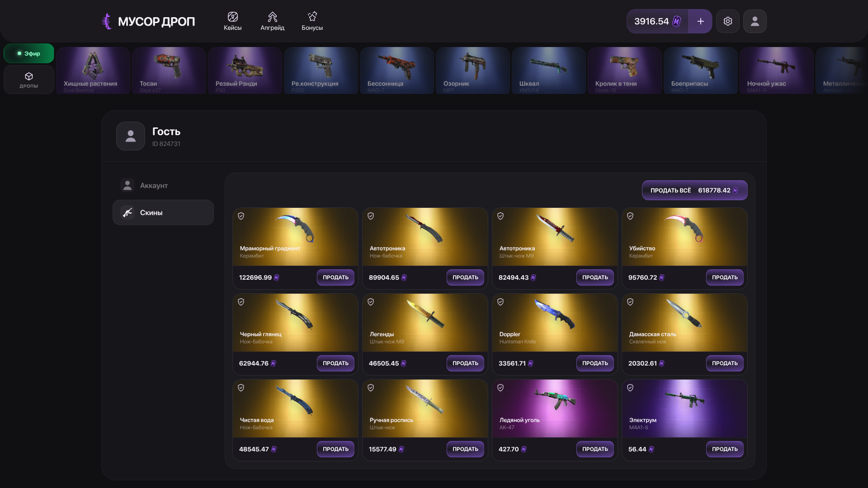
Task: Click shield icon on Автотроника Штык-нож M9 card
Action: 500,216
